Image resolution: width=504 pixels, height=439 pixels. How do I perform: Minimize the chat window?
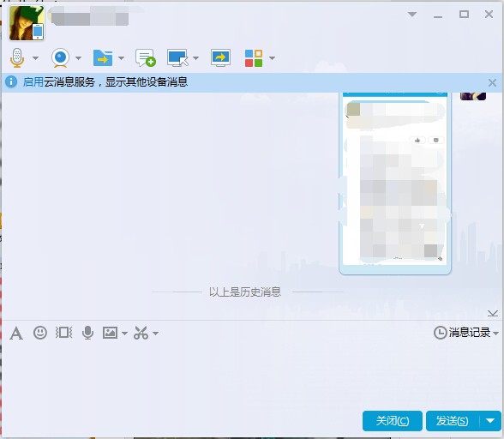[x=438, y=16]
